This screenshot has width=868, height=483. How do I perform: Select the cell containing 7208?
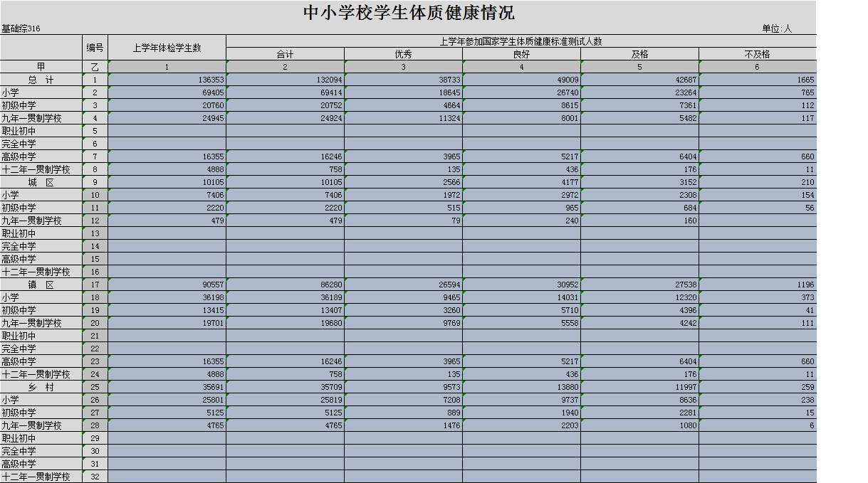click(403, 400)
